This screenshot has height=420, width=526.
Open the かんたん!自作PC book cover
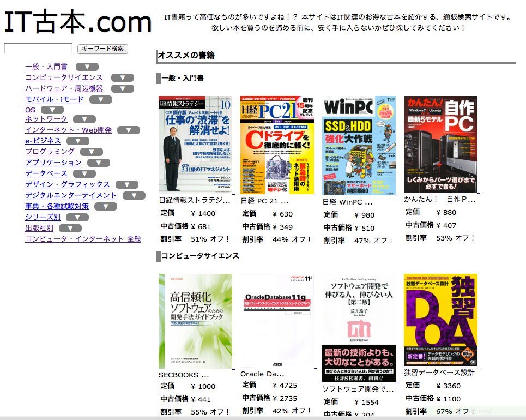(x=440, y=144)
